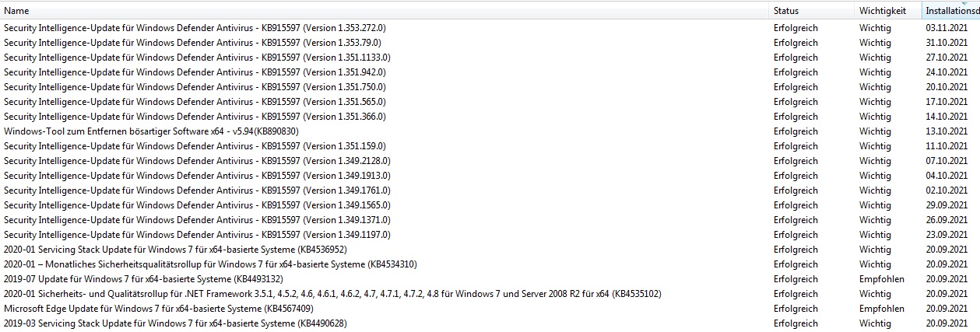Viewport: 980px width, 332px height.
Task: Select Defender update version 1.351.1133.0
Action: click(196, 58)
